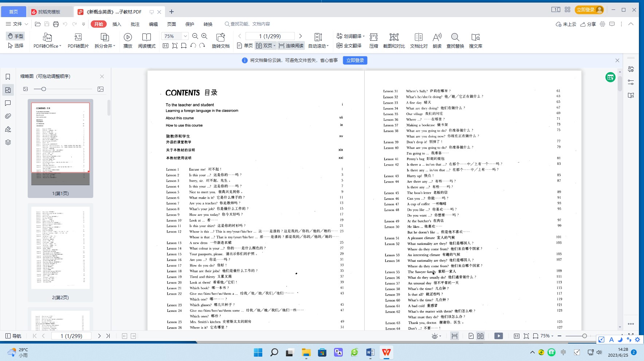Switch to 单页 single page view
This screenshot has width=644, height=361.
245,45
